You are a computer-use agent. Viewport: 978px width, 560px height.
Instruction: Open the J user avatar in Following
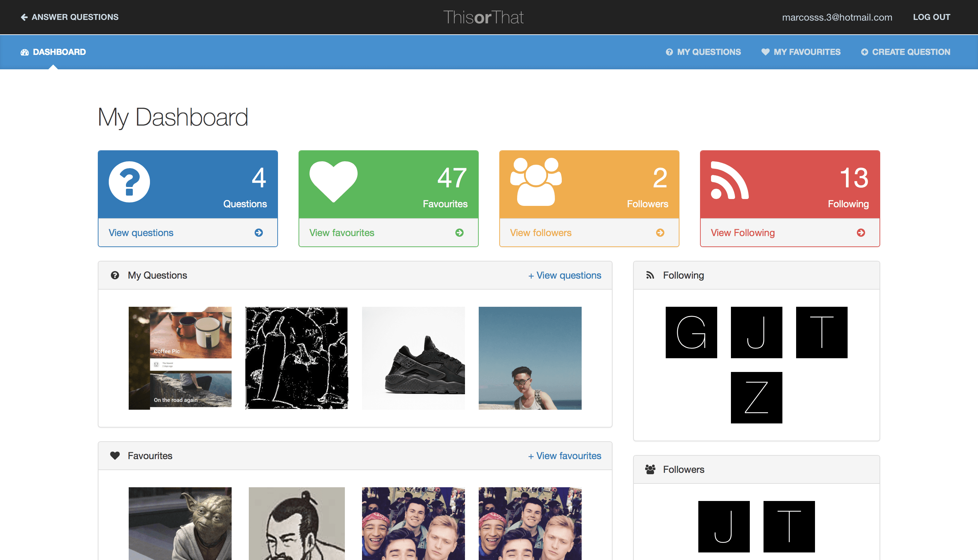point(756,333)
